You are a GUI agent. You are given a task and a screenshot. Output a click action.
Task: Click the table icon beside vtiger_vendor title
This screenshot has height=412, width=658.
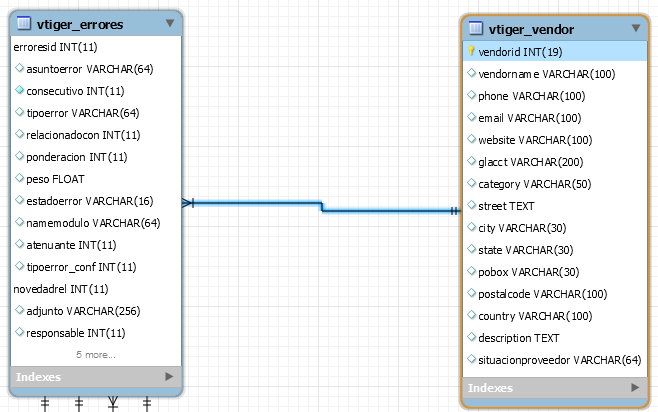[476, 28]
